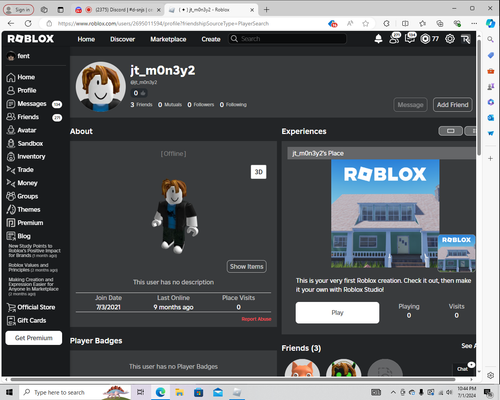
Task: Open the 0 Following count link
Action: (x=233, y=105)
